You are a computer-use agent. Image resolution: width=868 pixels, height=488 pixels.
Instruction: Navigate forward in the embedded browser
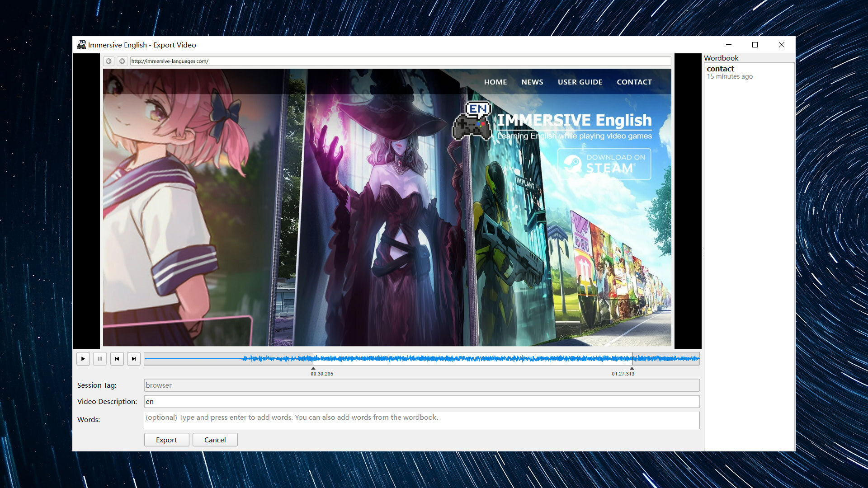point(122,61)
